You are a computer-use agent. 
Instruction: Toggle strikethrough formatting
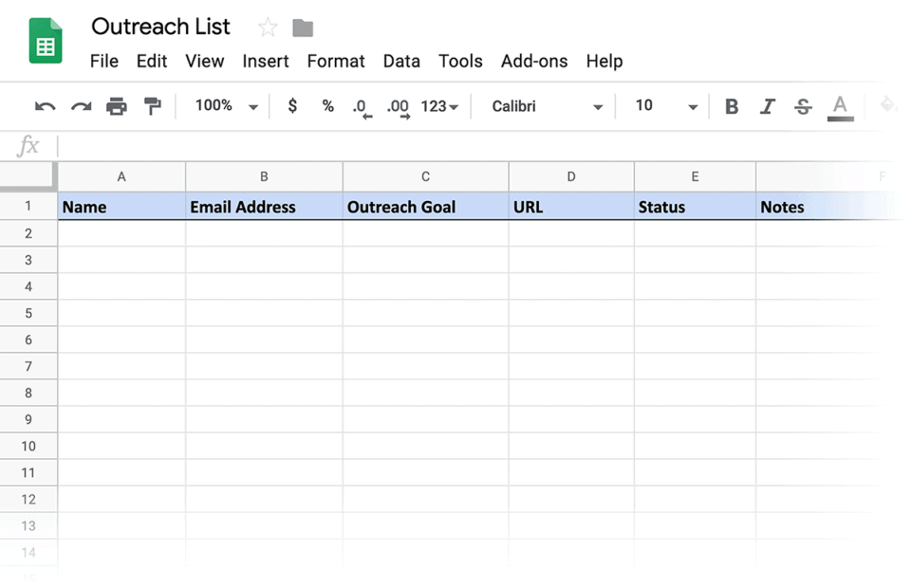803,105
